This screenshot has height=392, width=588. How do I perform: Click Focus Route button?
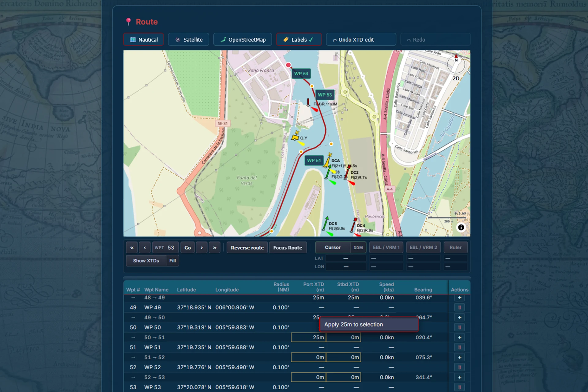coord(288,247)
